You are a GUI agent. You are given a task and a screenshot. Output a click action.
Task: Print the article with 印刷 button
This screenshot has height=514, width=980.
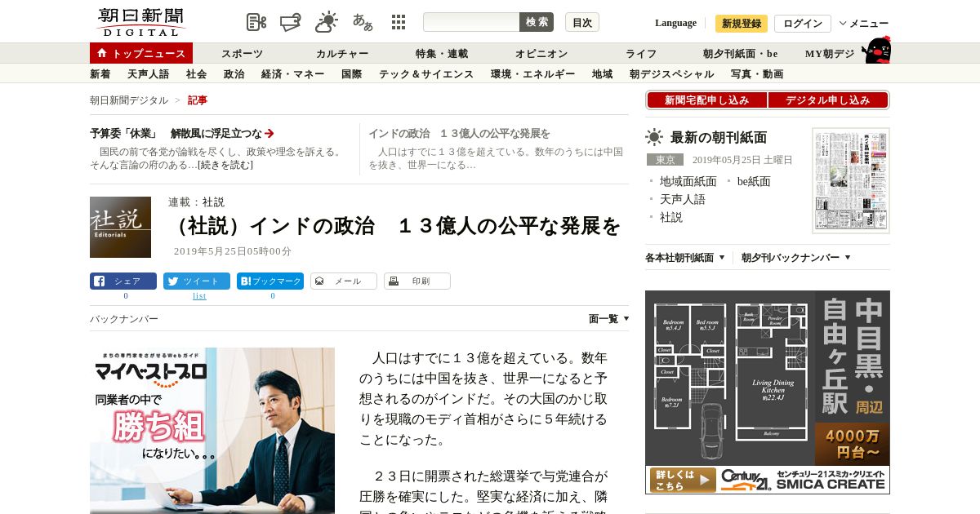(417, 281)
